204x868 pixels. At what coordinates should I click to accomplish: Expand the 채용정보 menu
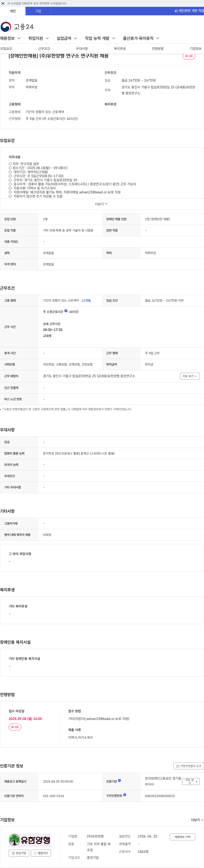pyautogui.click(x=10, y=38)
